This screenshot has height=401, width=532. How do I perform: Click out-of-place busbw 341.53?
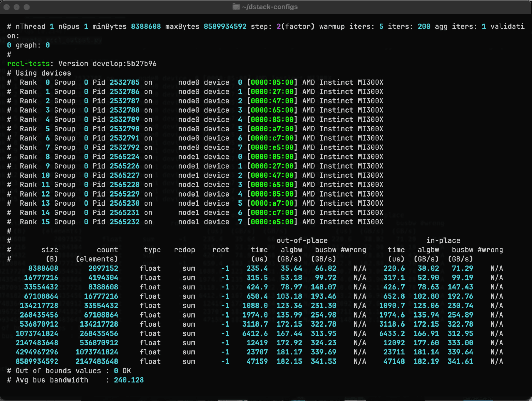click(x=324, y=362)
